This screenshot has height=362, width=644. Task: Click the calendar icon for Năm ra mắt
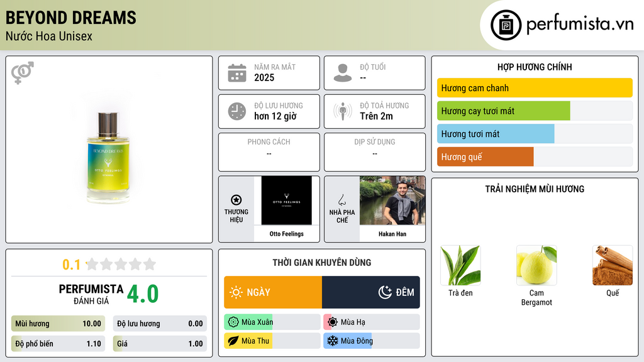[x=237, y=73]
